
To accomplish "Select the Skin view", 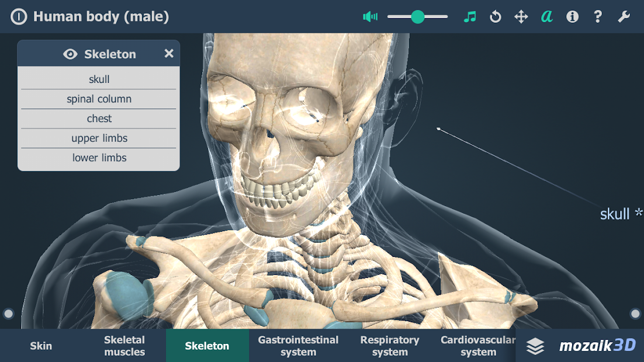I will [40, 345].
